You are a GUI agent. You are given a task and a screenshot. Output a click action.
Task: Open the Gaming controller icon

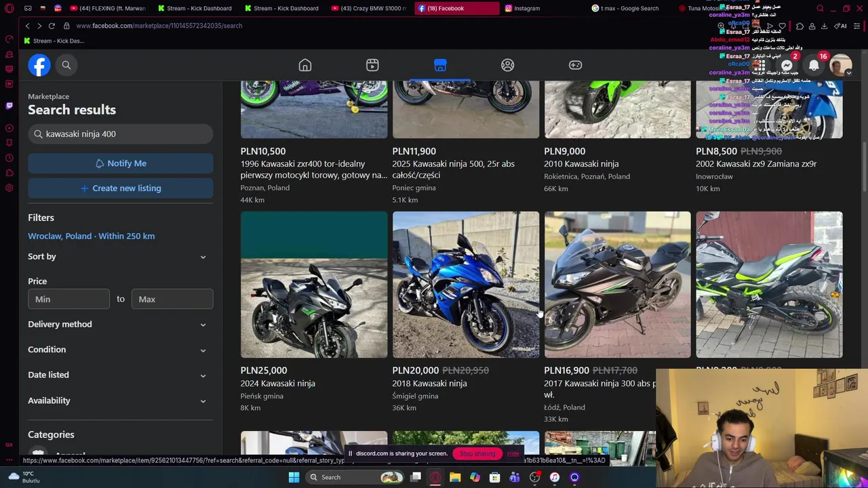(x=575, y=65)
